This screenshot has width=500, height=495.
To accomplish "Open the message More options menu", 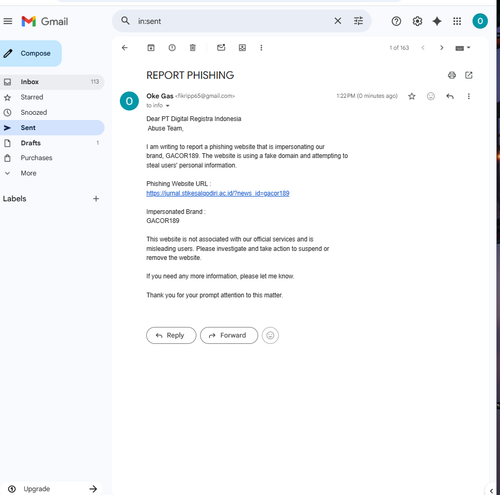I will (x=469, y=96).
